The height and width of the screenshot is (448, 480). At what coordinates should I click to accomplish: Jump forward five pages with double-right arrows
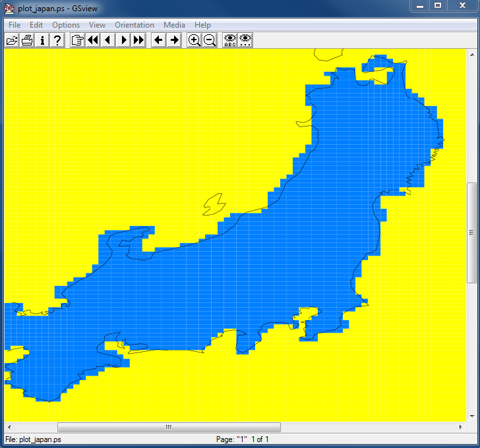(138, 40)
